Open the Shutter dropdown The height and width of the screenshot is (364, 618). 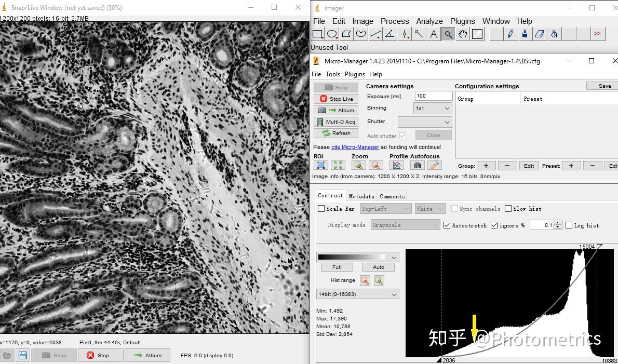pos(425,122)
